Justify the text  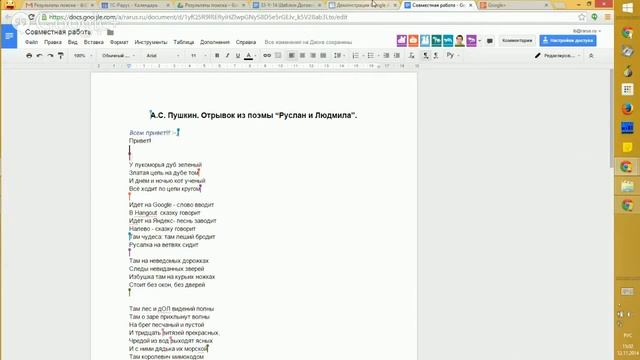[323, 56]
